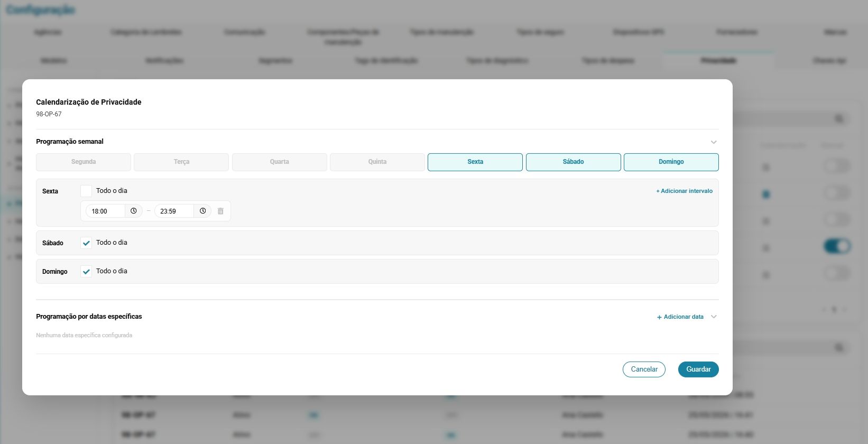This screenshot has height=444, width=868.
Task: Open the Privacidade tab behind the dialog
Action: click(x=718, y=61)
